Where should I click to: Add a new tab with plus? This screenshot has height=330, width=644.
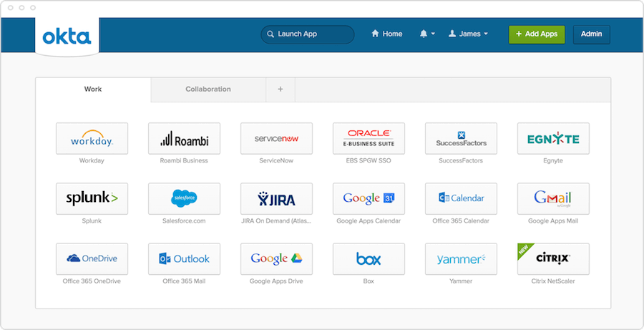(280, 89)
